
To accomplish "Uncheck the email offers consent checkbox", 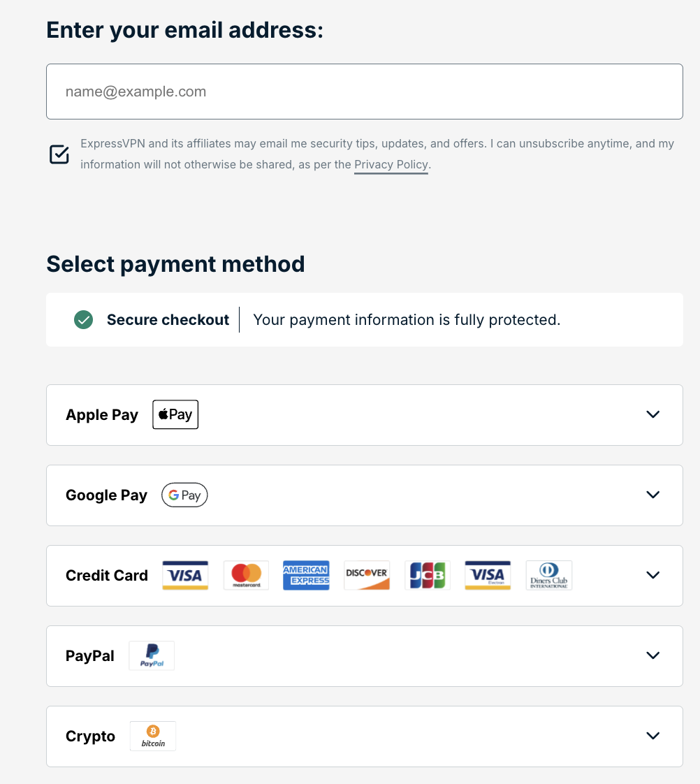I will click(59, 154).
